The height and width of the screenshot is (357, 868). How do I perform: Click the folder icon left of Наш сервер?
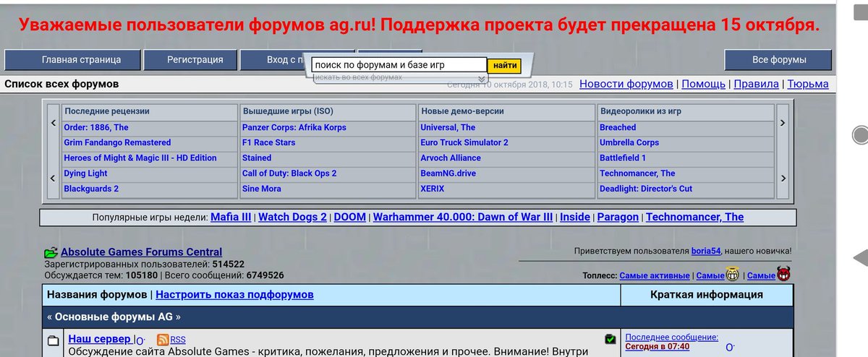(54, 340)
